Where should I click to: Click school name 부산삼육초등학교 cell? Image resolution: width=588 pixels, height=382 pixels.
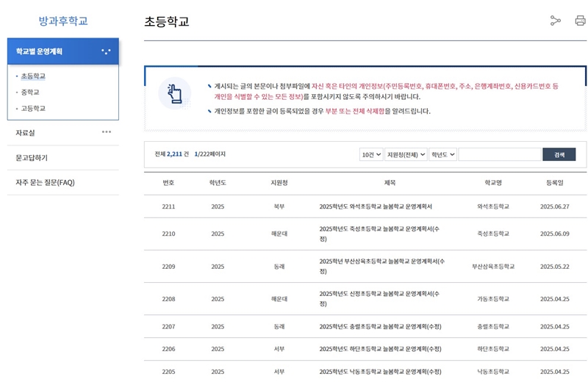coord(492,267)
